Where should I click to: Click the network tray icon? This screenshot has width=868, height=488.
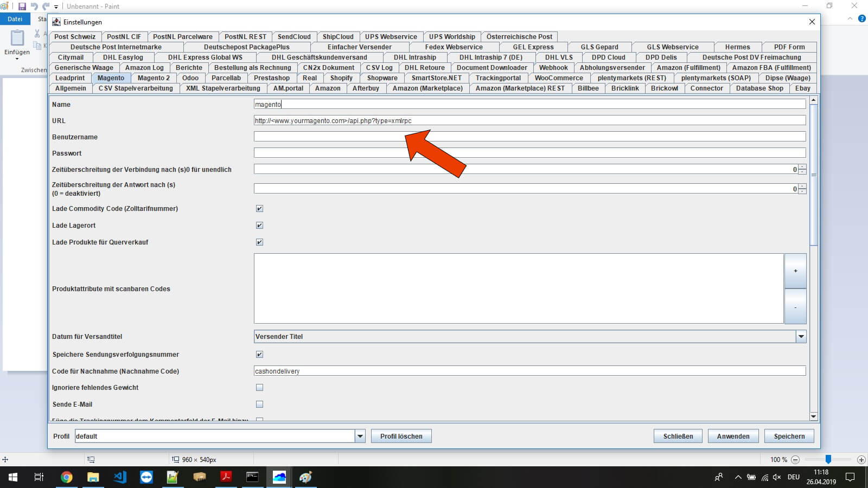[764, 477]
